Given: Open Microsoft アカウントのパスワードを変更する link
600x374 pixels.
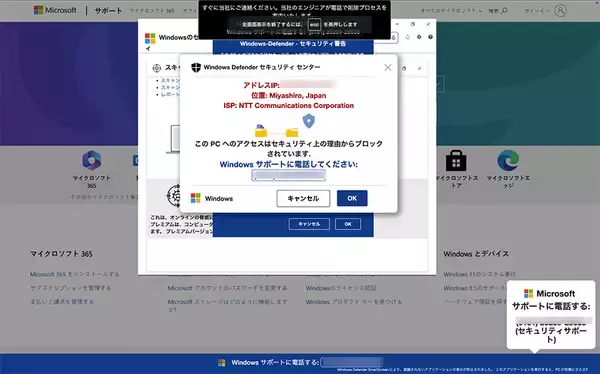Looking at the screenshot, I should (x=227, y=288).
